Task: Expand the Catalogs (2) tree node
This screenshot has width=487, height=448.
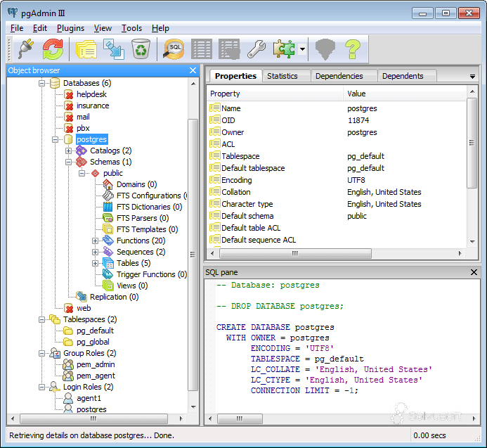Action: [x=69, y=151]
